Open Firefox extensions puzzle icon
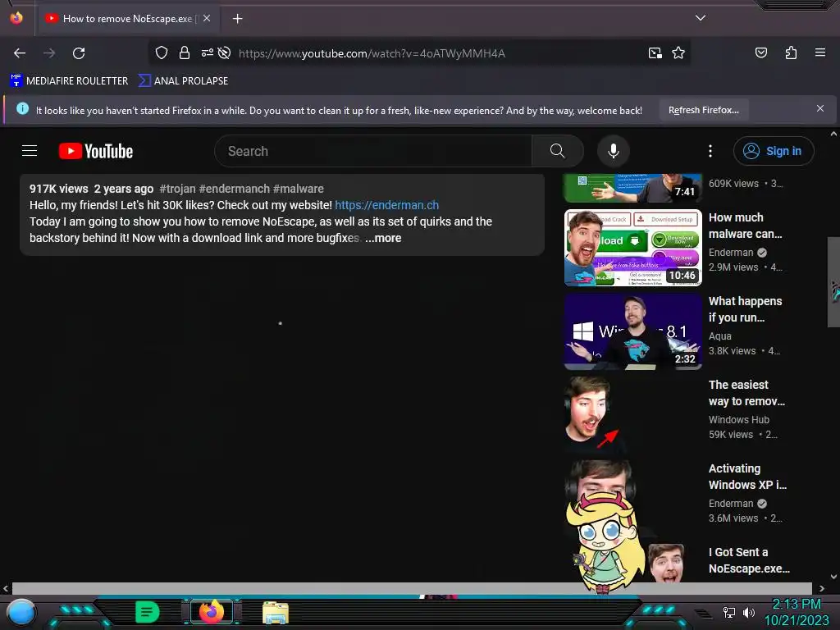 click(791, 52)
